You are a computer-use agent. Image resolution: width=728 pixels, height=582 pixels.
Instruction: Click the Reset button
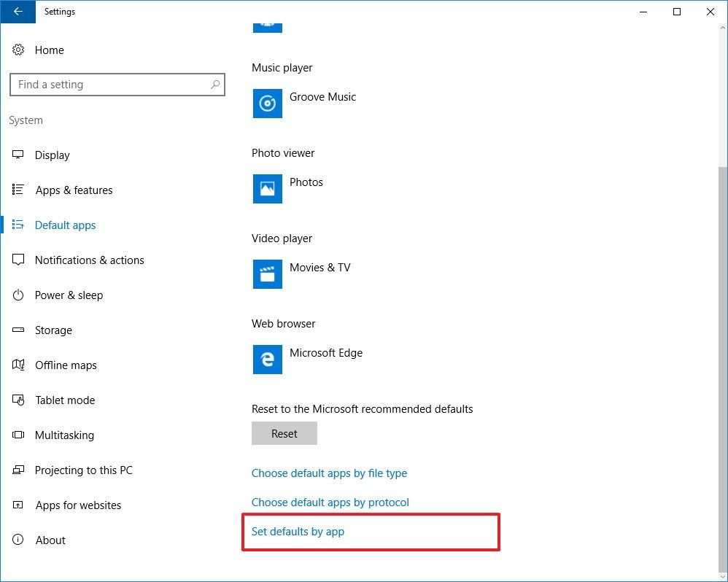tap(284, 433)
